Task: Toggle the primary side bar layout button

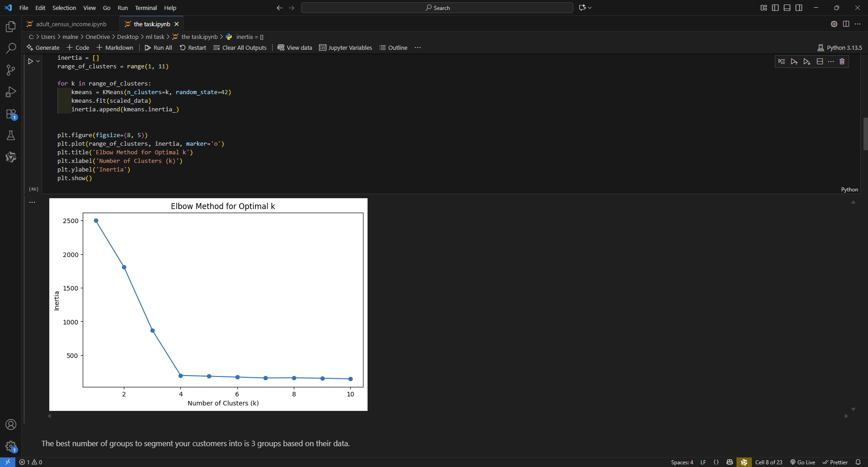Action: 775,8
